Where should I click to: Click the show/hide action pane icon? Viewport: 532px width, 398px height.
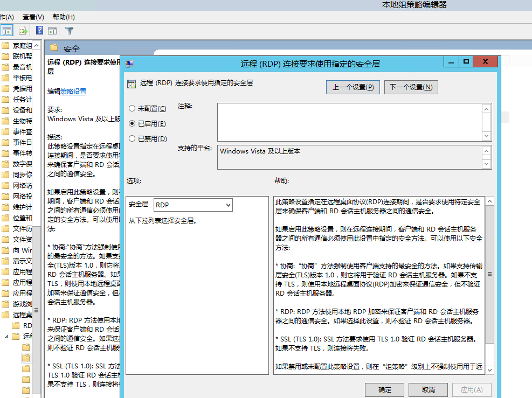coord(52,31)
